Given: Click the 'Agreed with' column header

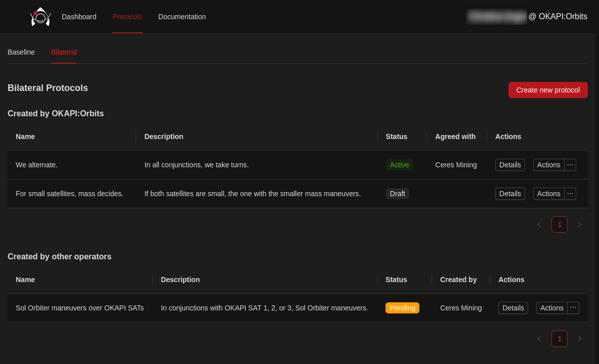Looking at the screenshot, I should (x=455, y=136).
